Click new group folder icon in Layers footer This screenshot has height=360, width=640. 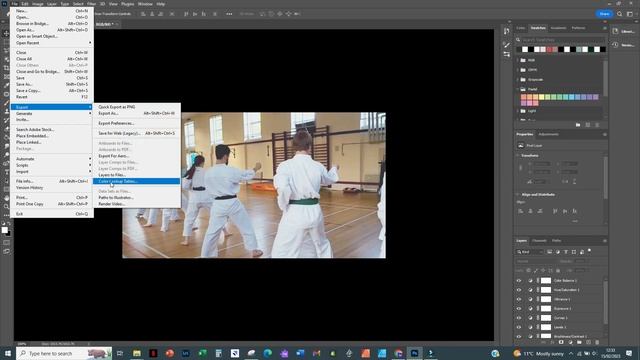point(579,342)
